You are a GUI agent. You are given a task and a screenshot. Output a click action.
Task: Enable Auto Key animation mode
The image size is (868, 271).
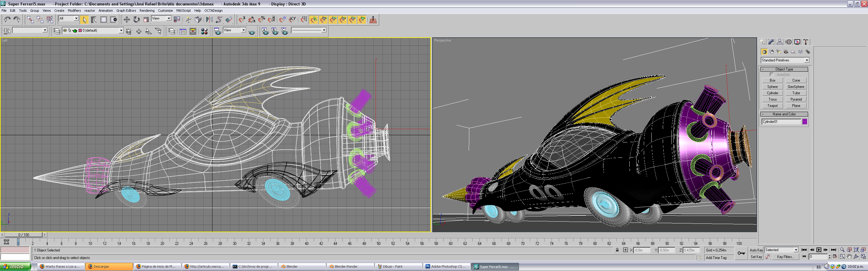point(756,250)
